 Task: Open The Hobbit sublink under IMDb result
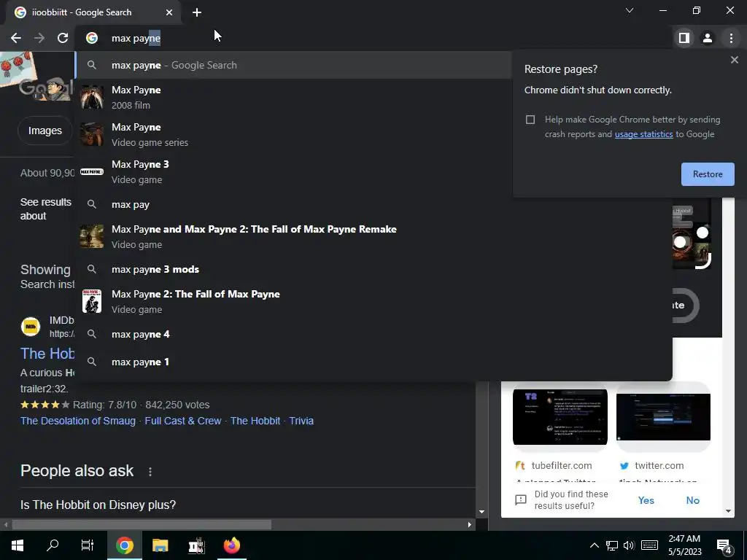[x=255, y=421]
